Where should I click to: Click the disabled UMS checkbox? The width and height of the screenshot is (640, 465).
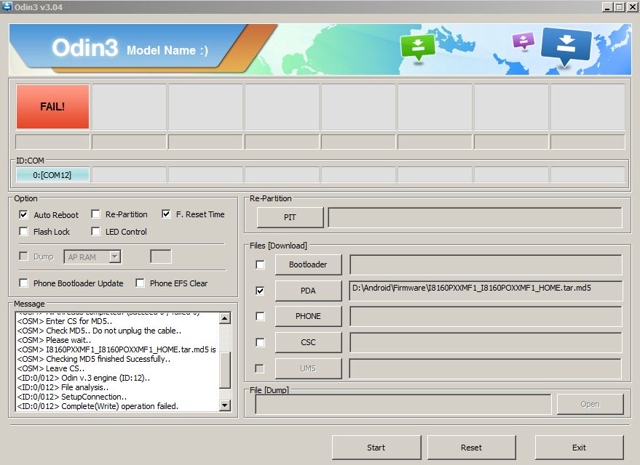click(x=259, y=368)
